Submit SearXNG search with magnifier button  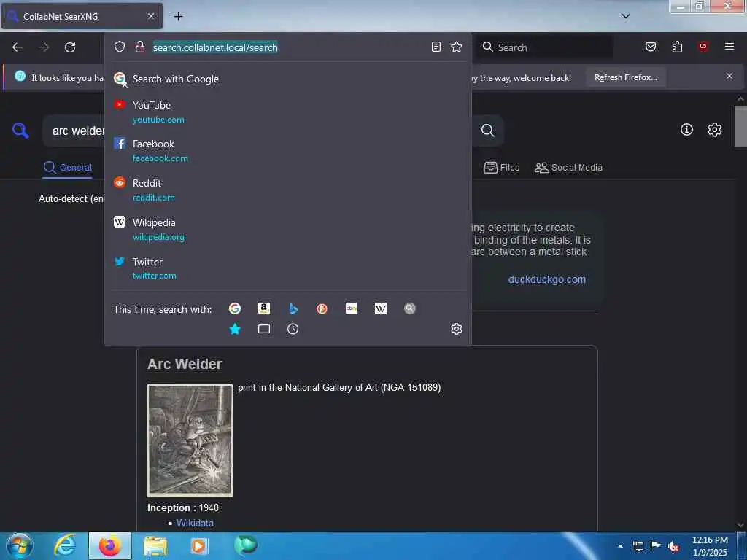point(487,131)
